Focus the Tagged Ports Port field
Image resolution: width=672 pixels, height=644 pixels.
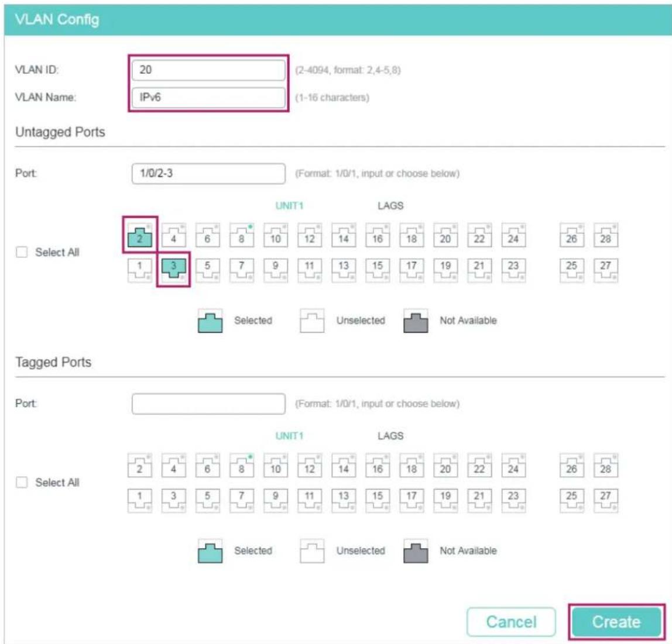[208, 404]
